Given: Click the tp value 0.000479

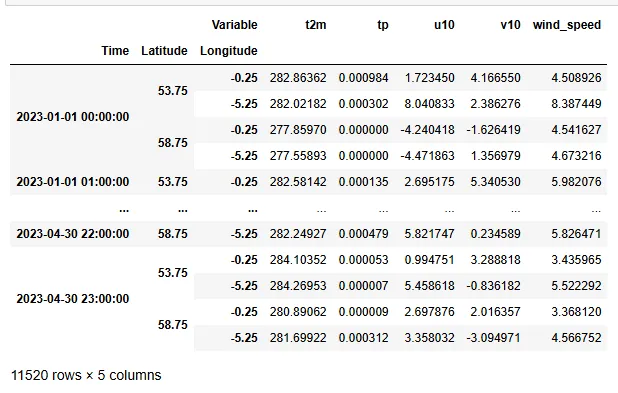Looking at the screenshot, I should coord(363,234).
